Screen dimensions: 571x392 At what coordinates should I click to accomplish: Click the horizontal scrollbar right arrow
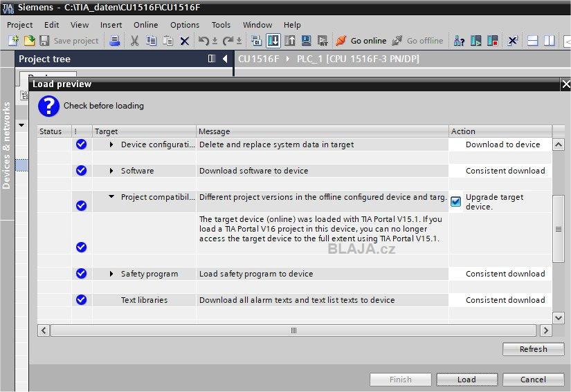click(545, 330)
